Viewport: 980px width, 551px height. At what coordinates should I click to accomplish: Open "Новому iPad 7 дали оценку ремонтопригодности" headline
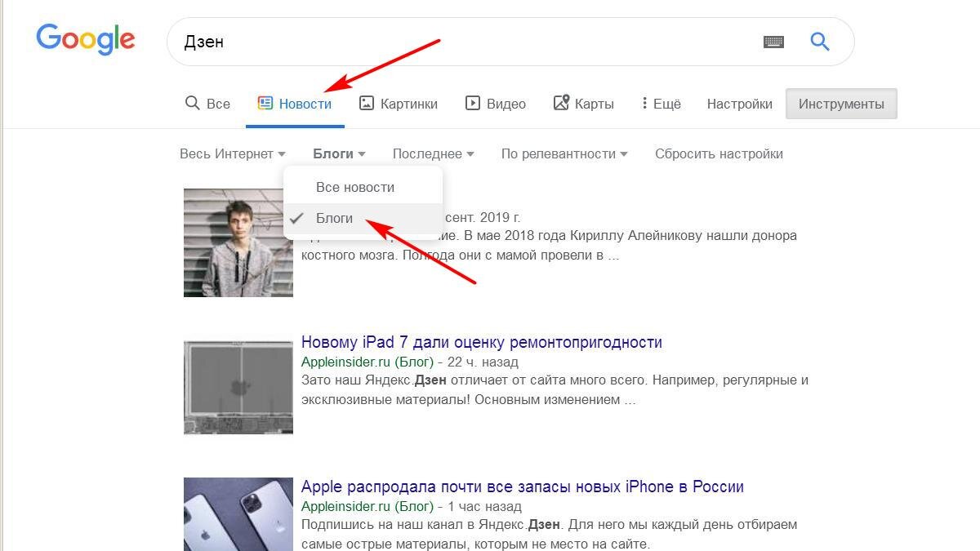point(481,342)
